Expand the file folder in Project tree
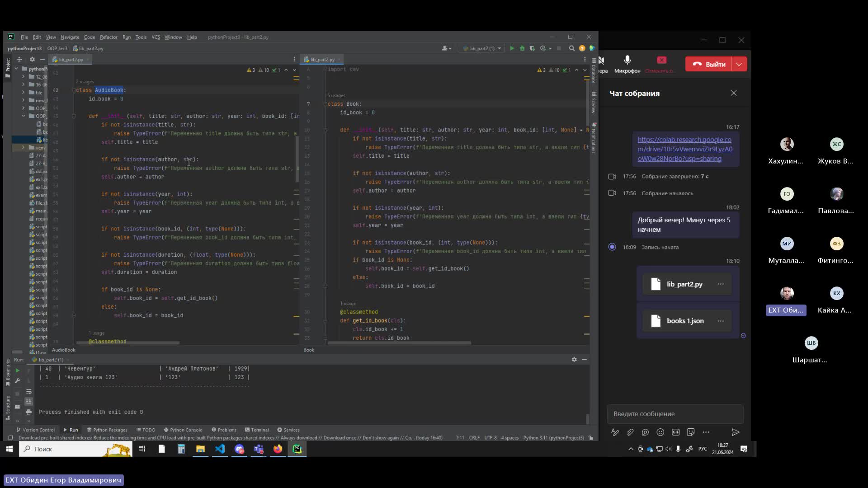The width and height of the screenshot is (868, 488). 23,92
